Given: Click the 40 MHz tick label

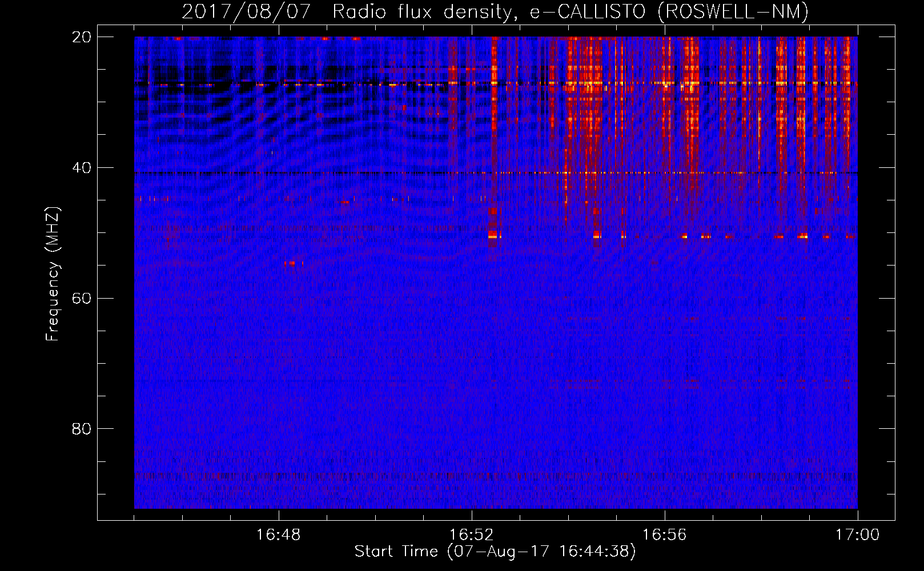Looking at the screenshot, I should point(82,168).
